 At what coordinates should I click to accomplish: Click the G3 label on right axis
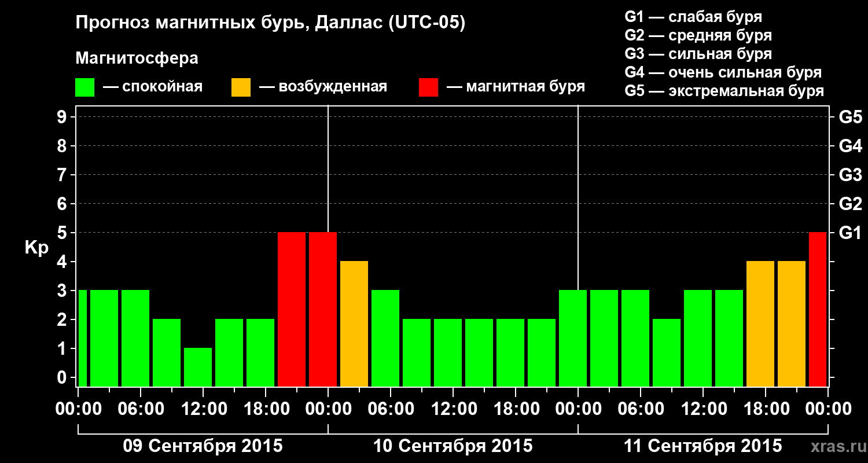(850, 175)
